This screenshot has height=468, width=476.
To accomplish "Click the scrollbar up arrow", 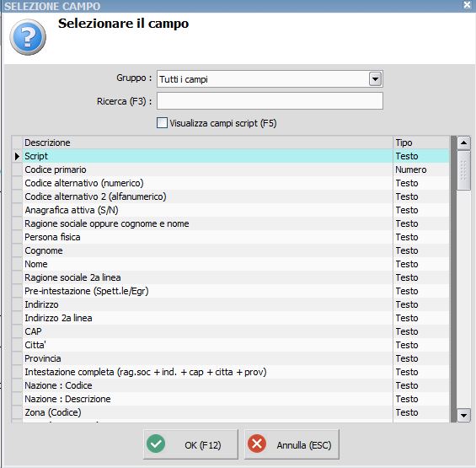I will [x=463, y=143].
